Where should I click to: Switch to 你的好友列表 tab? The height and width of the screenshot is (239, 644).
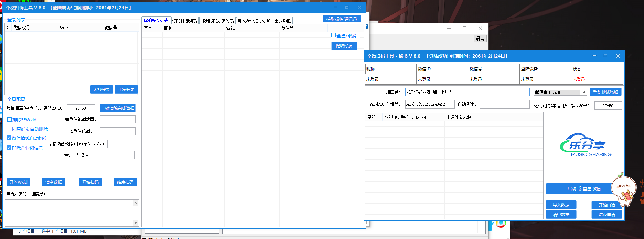(156, 20)
